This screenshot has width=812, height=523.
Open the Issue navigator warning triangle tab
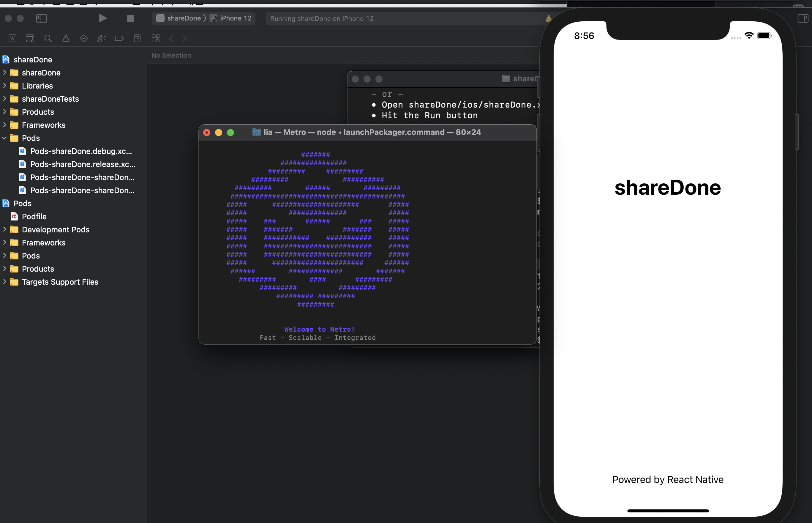pyautogui.click(x=66, y=38)
